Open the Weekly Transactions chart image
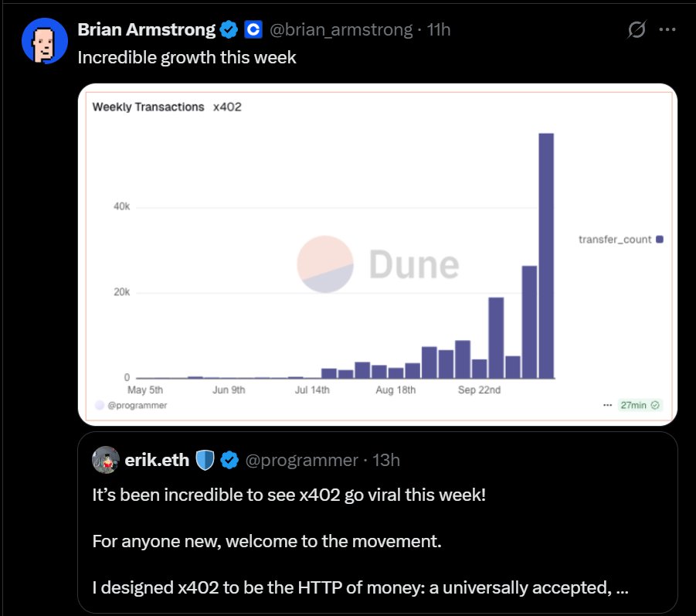Viewport: 696px width, 616px height. (x=378, y=254)
